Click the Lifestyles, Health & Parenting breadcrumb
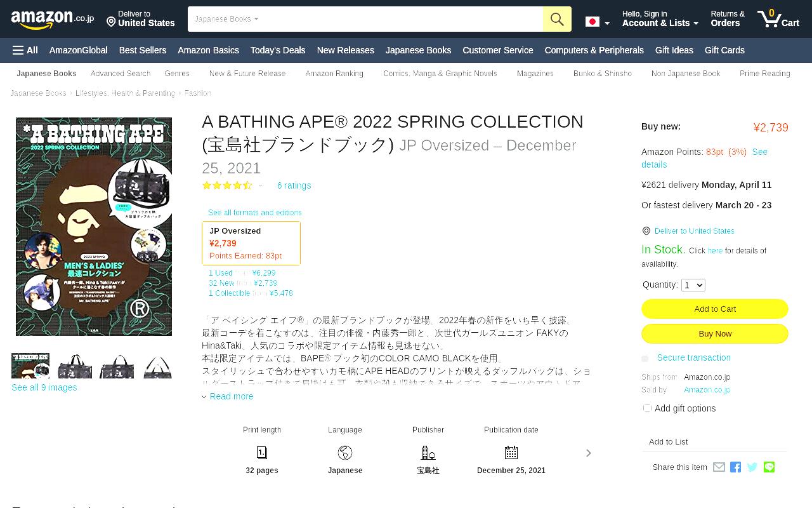This screenshot has height=508, width=812. pyautogui.click(x=125, y=93)
